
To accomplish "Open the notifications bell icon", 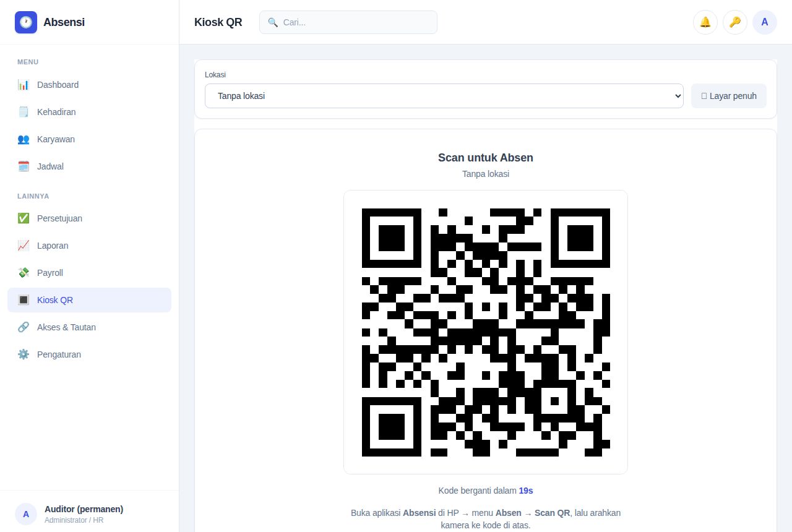I will tap(705, 22).
